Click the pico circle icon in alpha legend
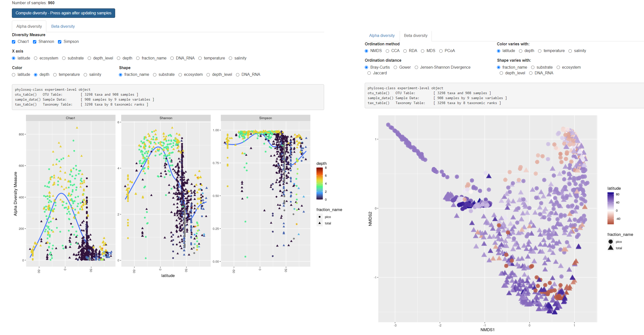The image size is (644, 335). click(319, 217)
